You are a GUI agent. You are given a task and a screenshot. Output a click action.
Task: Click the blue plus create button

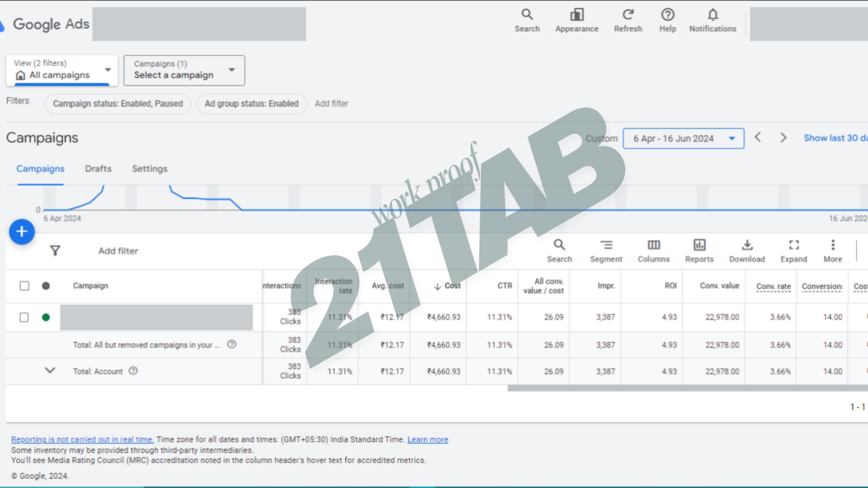[x=22, y=232]
